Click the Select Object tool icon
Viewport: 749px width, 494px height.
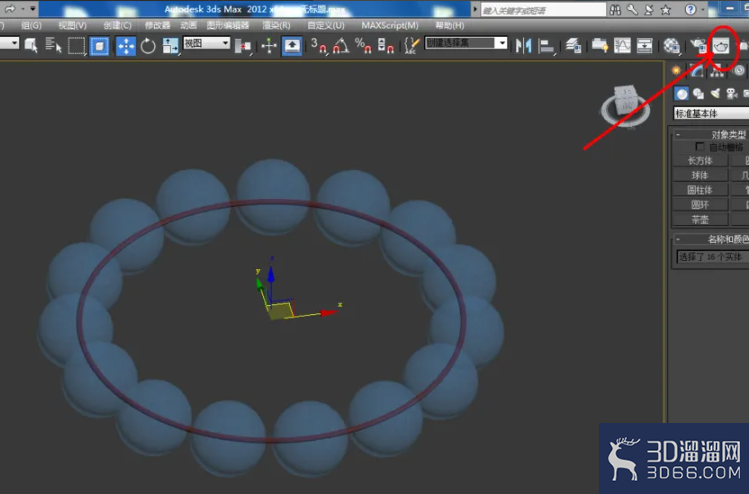[x=31, y=46]
